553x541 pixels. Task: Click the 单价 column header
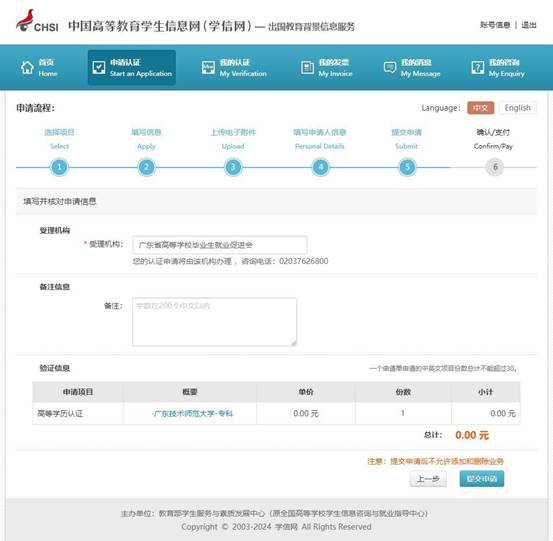306,392
